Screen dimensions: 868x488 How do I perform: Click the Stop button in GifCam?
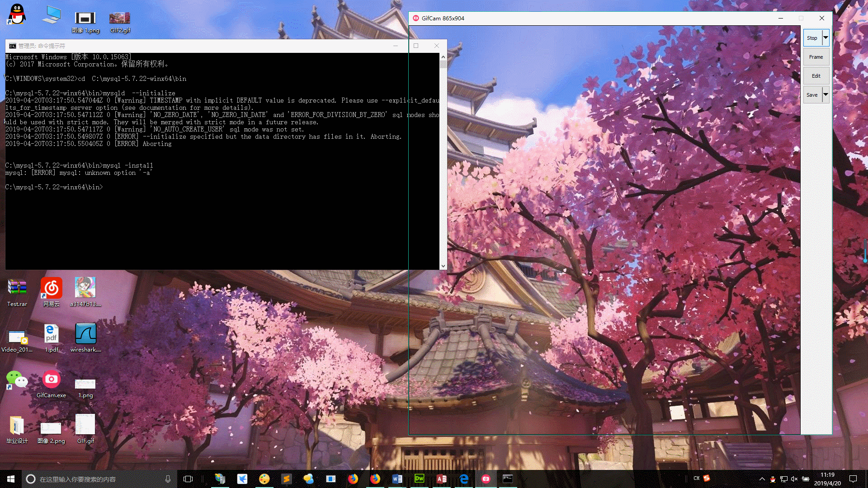pos(812,38)
